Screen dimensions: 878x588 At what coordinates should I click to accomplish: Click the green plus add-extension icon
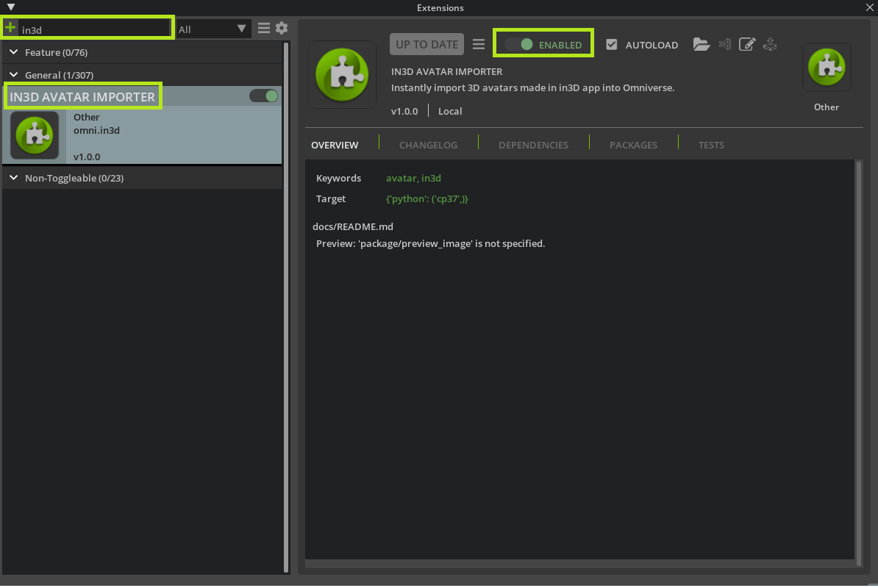tap(10, 27)
